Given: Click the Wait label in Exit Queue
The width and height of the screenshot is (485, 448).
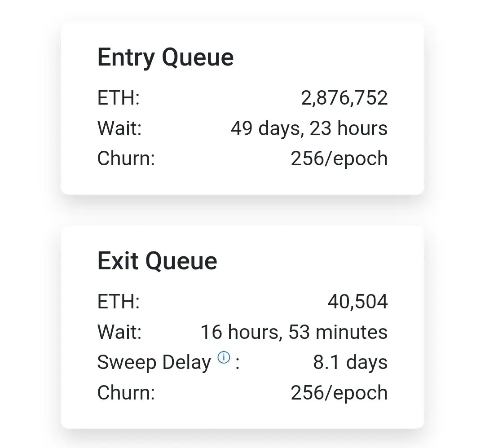Looking at the screenshot, I should click(119, 332).
